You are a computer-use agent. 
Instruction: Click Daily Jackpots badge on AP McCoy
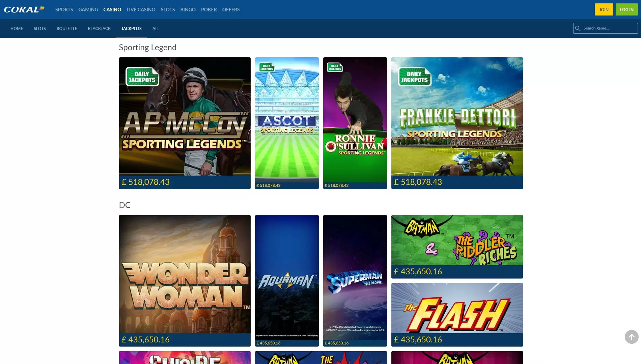pos(142,77)
